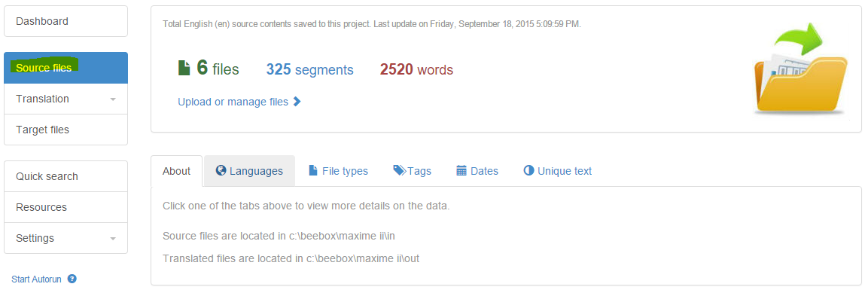Click the chevron arrow after Upload or manage files
This screenshot has width=868, height=290.
(297, 101)
